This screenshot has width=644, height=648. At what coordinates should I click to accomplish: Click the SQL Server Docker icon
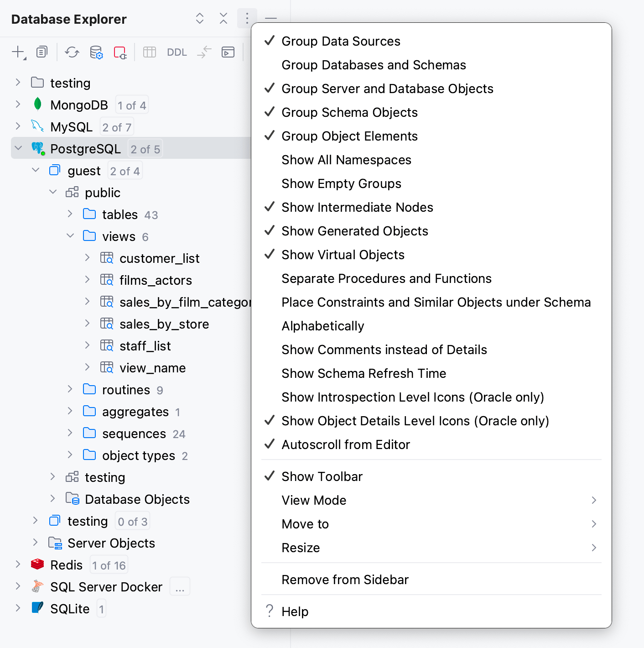tap(37, 586)
